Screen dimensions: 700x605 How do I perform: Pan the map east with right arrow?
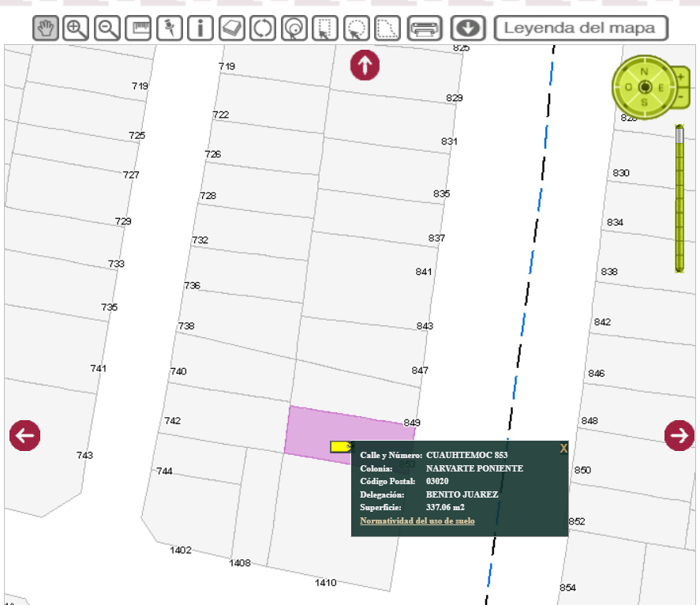coord(679,435)
